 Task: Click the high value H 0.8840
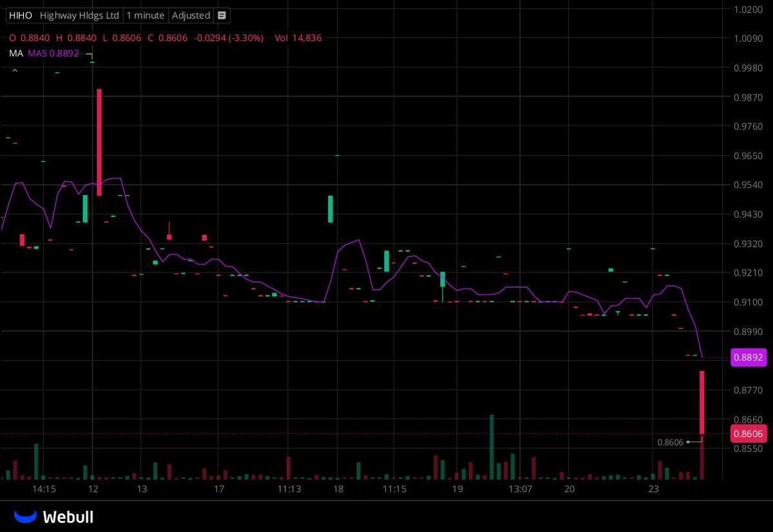76,38
